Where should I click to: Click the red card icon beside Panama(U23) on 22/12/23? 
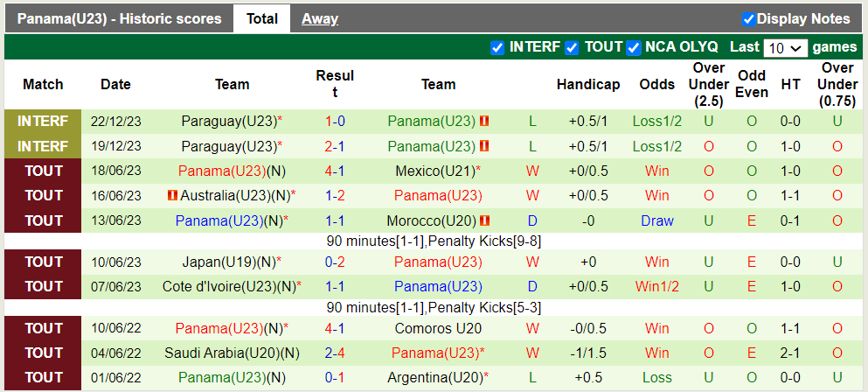484,122
